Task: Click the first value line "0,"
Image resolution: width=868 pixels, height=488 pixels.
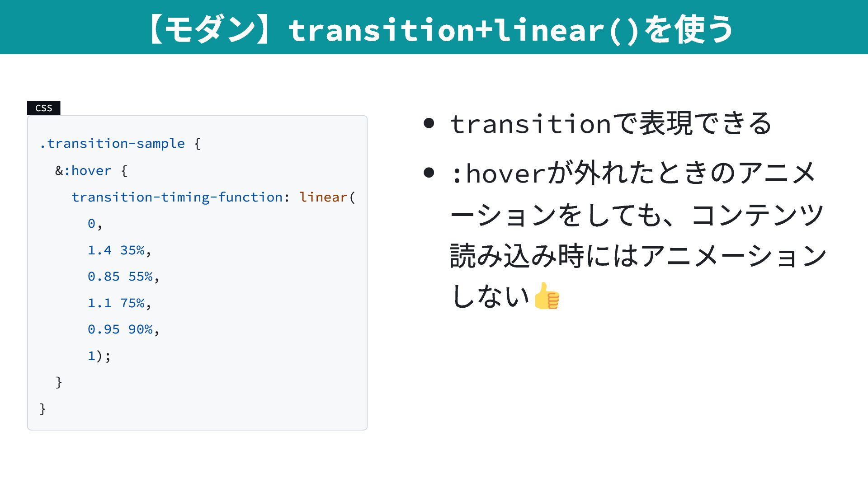Action: tap(95, 224)
